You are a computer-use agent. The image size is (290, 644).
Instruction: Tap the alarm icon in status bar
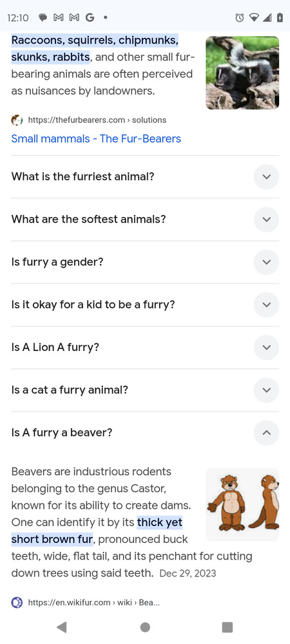click(240, 17)
